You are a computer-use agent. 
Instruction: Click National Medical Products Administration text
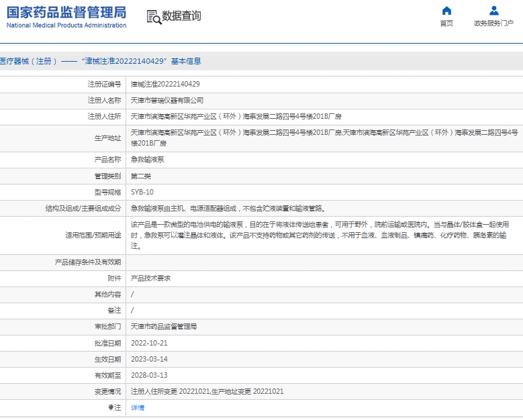click(x=66, y=25)
